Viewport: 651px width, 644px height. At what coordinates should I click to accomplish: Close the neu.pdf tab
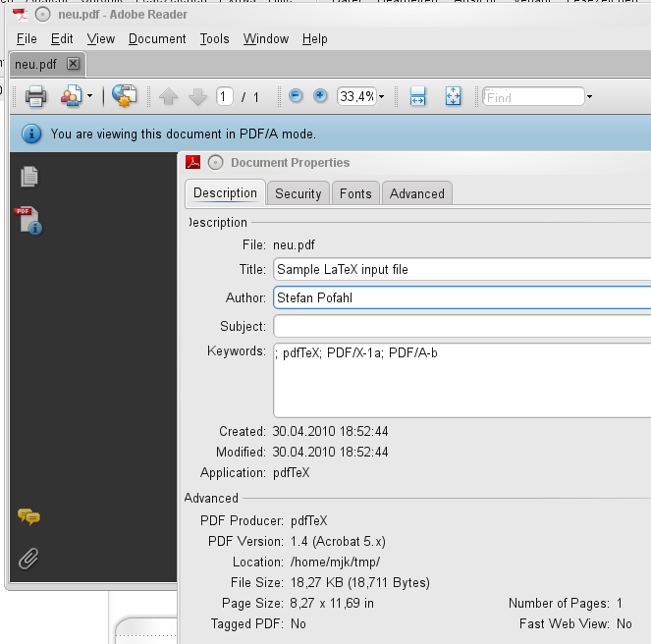click(73, 64)
